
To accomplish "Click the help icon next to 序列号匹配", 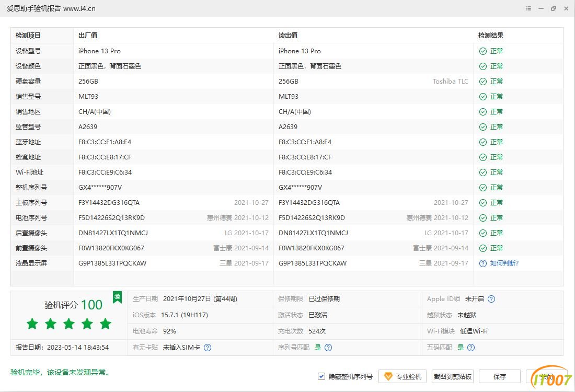I will tap(328, 347).
